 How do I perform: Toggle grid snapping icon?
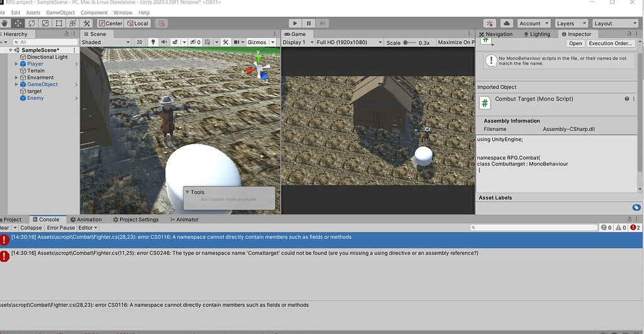point(162,23)
